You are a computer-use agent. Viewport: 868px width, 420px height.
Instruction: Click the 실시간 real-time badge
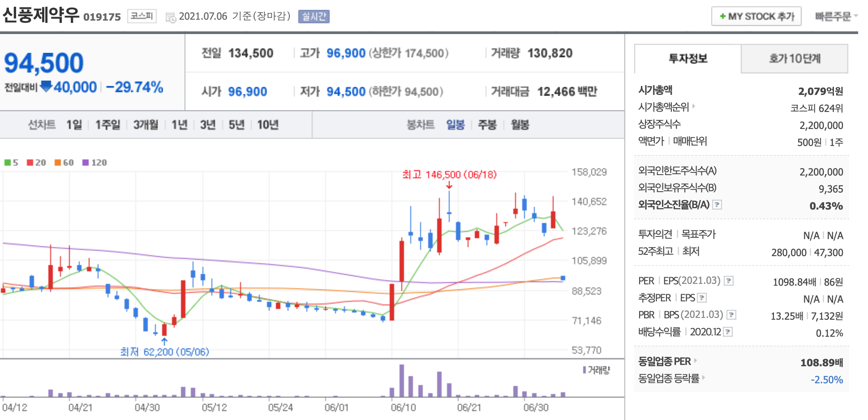314,17
